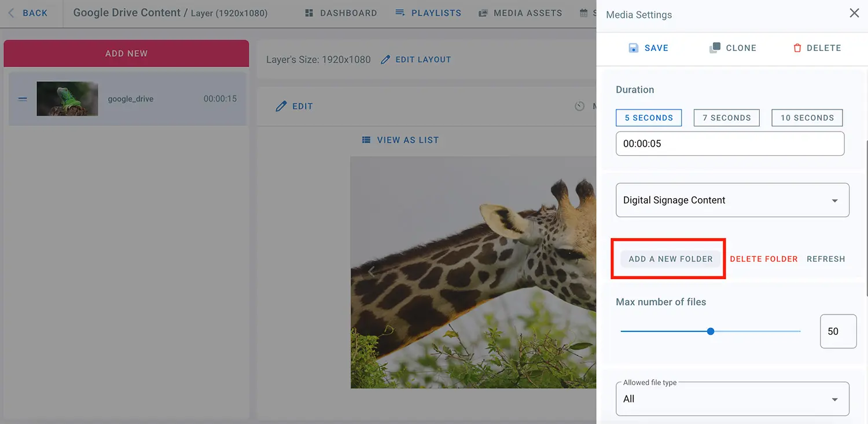This screenshot has height=424, width=868.
Task: Click the duration time input field
Action: [730, 144]
